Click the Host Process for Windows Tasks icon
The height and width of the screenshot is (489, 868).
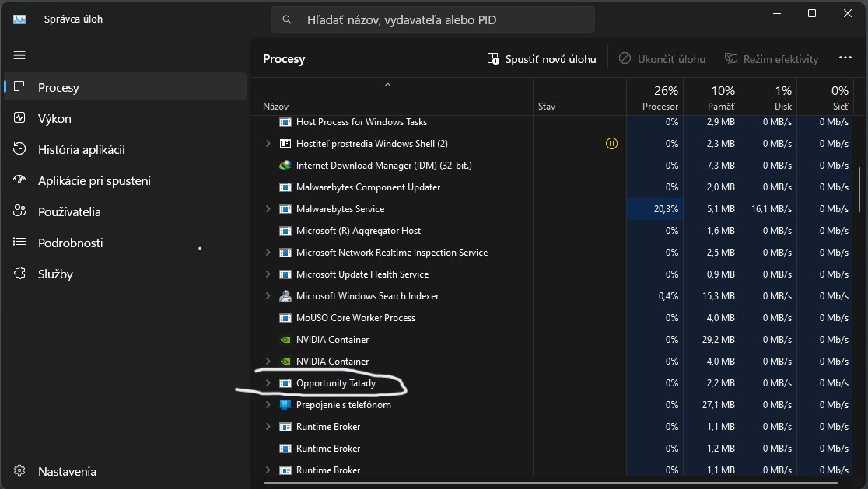pos(285,122)
